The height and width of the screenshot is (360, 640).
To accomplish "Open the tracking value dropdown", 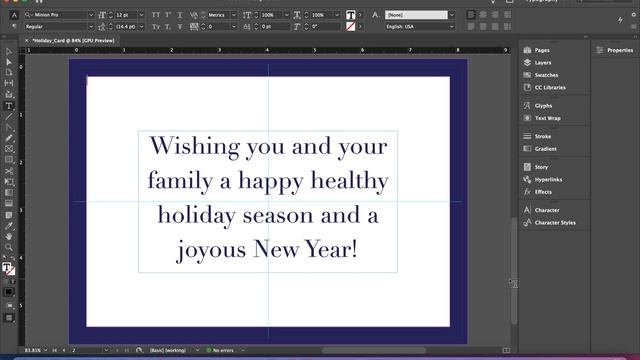I will [x=234, y=27].
